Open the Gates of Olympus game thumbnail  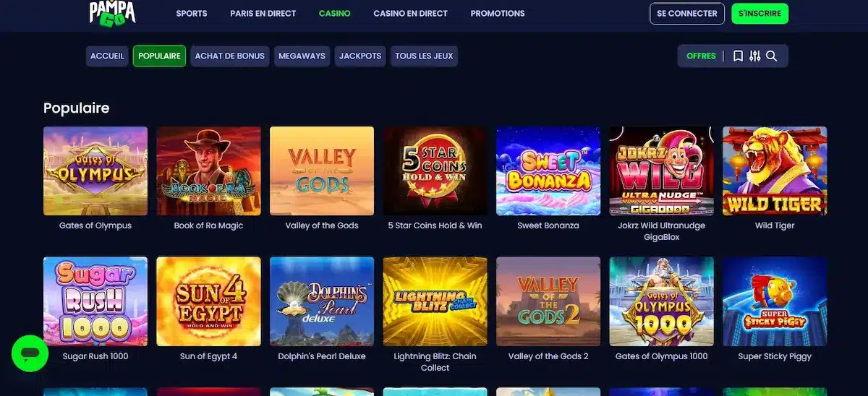(x=95, y=171)
